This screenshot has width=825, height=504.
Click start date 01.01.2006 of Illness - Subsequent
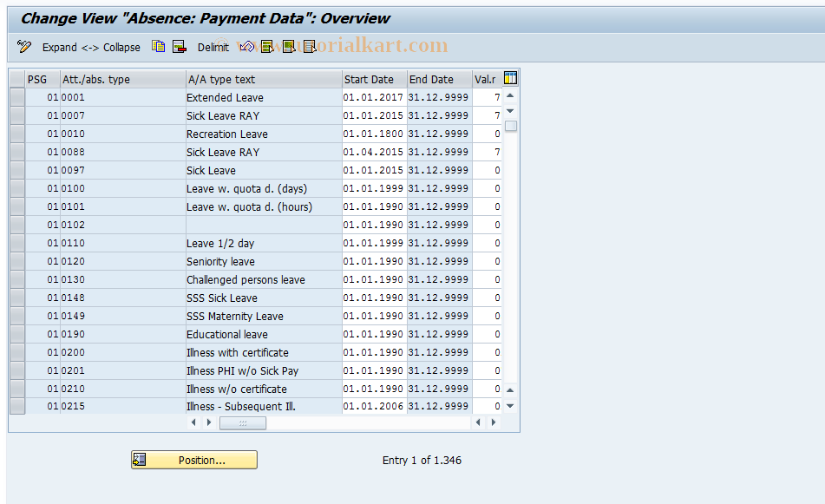pyautogui.click(x=374, y=406)
